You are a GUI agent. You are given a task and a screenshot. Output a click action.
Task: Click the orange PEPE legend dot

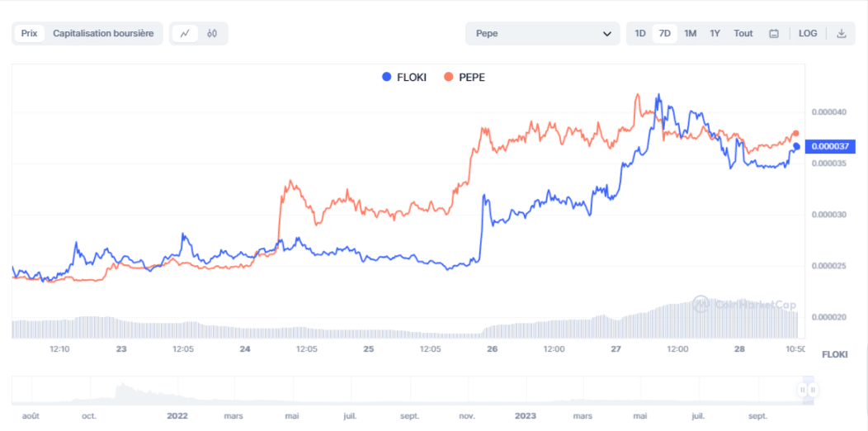(449, 77)
